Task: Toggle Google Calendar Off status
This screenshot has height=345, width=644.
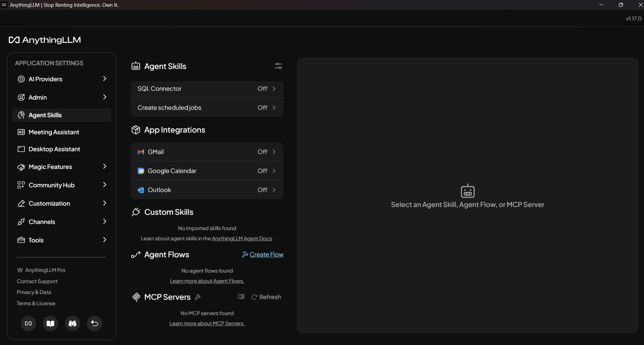Action: tap(262, 171)
